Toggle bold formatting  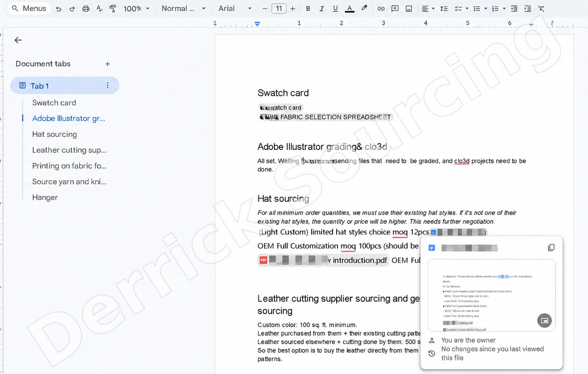tap(308, 9)
